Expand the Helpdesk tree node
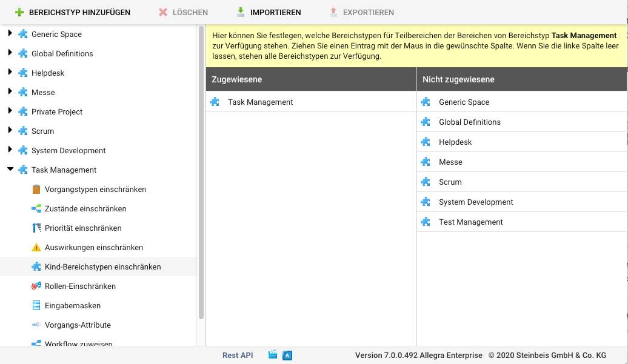Screen dimensions: 628x364 pos(10,73)
